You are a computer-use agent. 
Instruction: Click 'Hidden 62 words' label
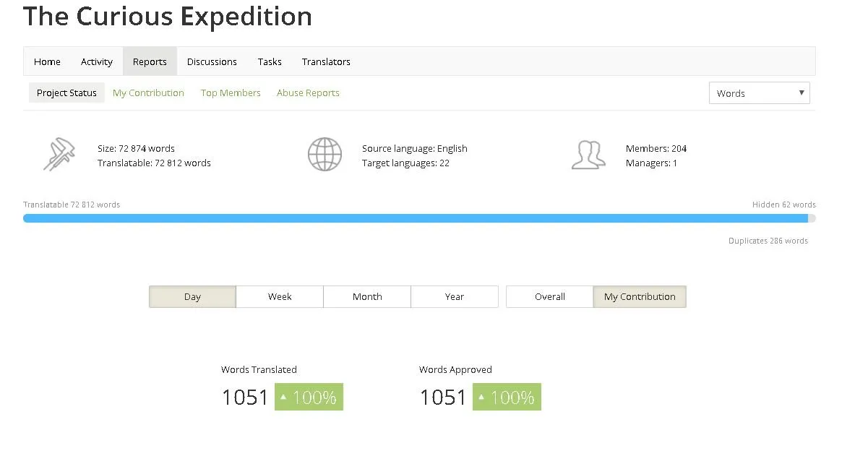[784, 205]
